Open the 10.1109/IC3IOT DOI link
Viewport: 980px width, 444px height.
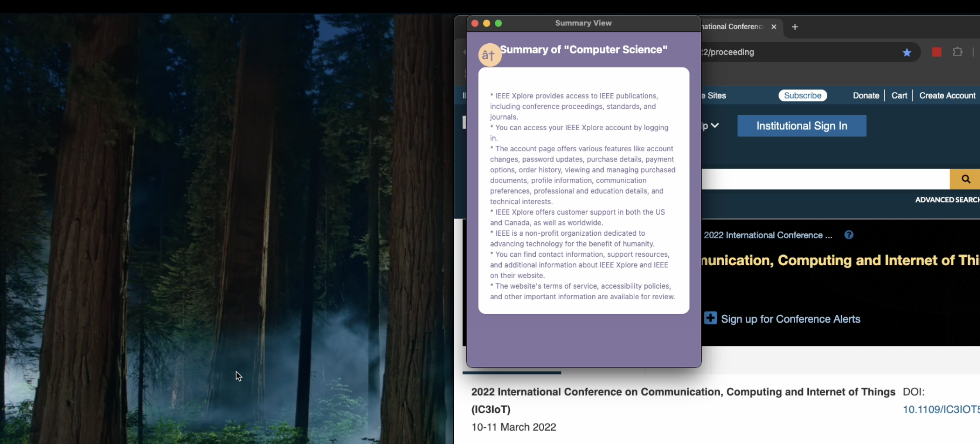(x=941, y=409)
